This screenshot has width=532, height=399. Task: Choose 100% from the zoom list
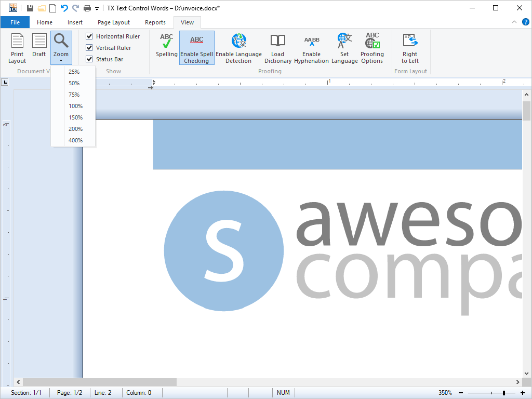(75, 106)
